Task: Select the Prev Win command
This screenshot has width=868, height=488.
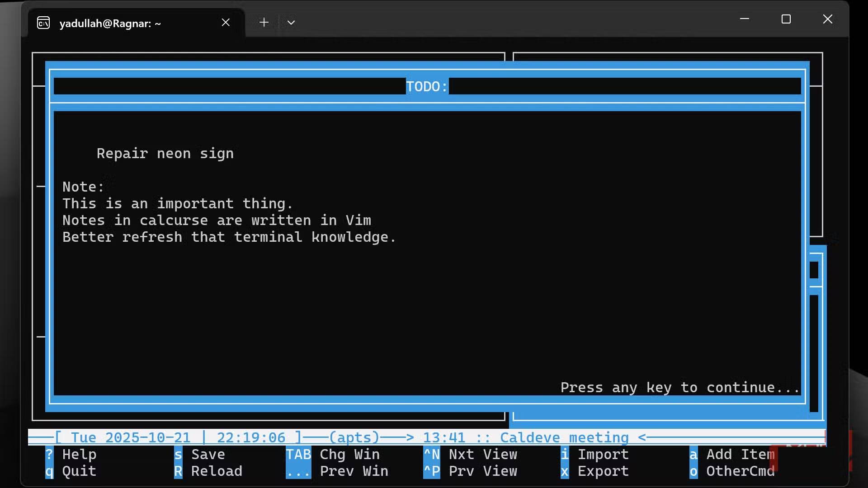Action: coord(354,471)
